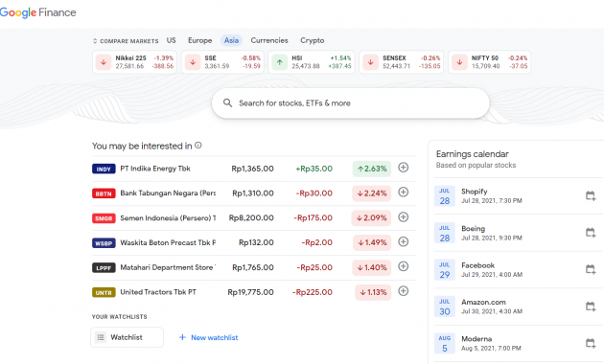Click the 2.24% loss badge
604x364 pixels.
(372, 193)
